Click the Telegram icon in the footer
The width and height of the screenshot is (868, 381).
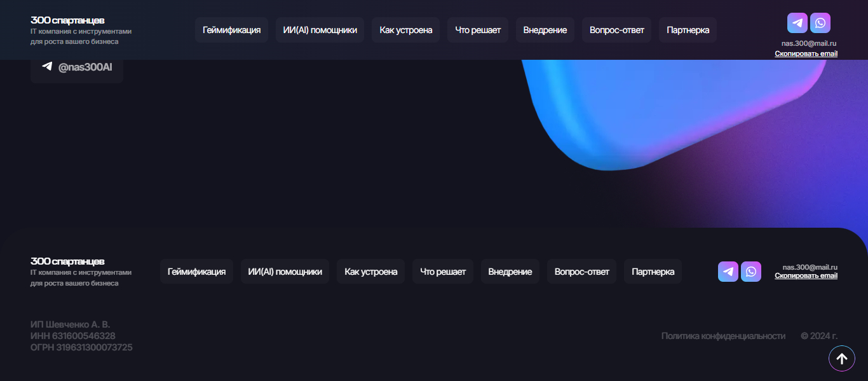[x=728, y=272]
